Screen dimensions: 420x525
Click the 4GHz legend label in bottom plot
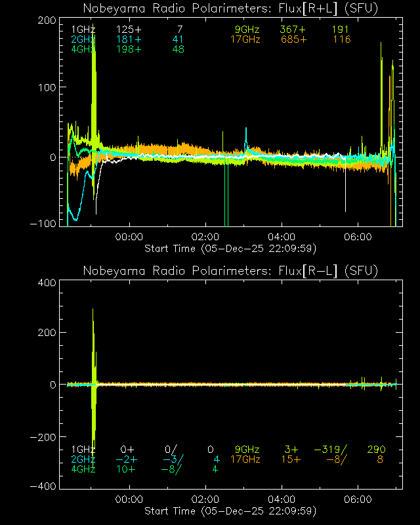point(83,469)
